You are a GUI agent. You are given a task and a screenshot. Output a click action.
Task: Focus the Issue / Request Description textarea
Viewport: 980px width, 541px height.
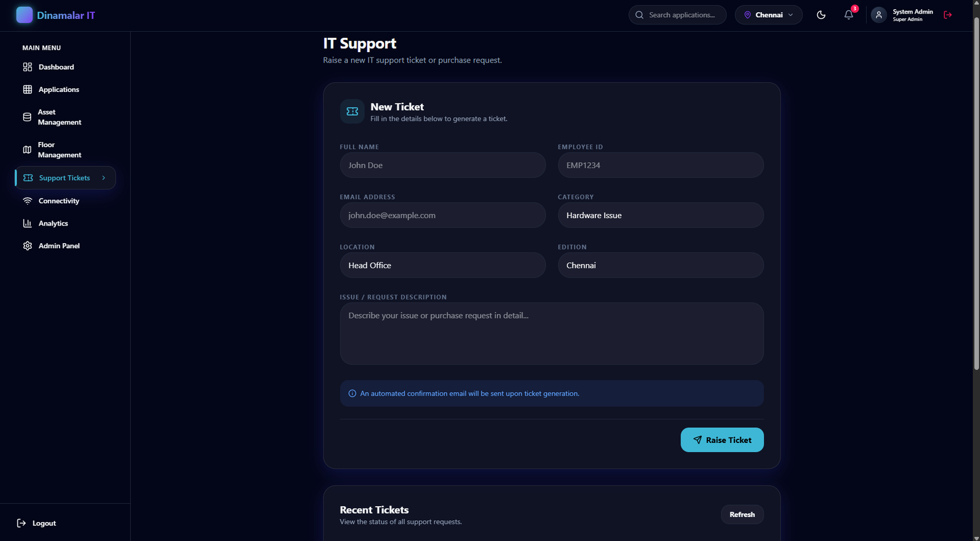[552, 334]
